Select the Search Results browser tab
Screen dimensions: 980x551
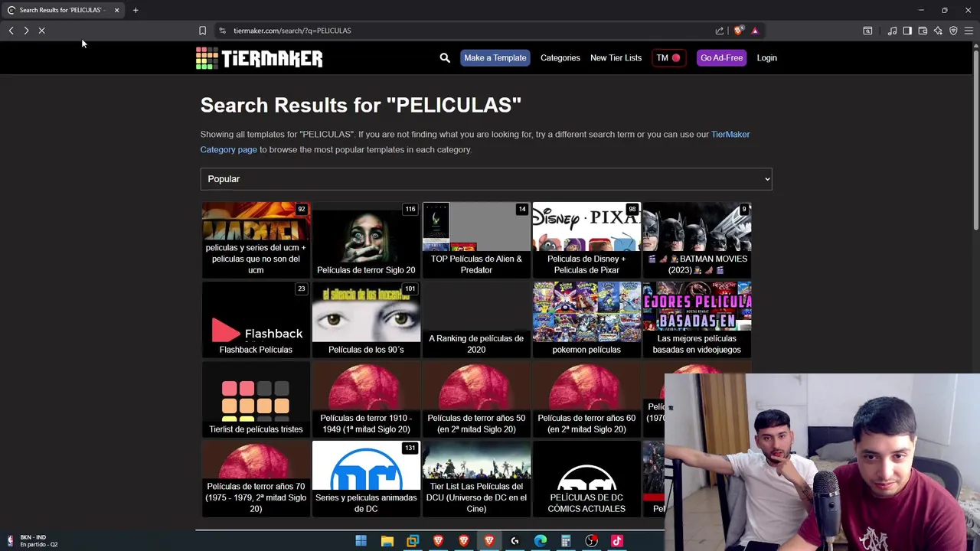(x=63, y=10)
